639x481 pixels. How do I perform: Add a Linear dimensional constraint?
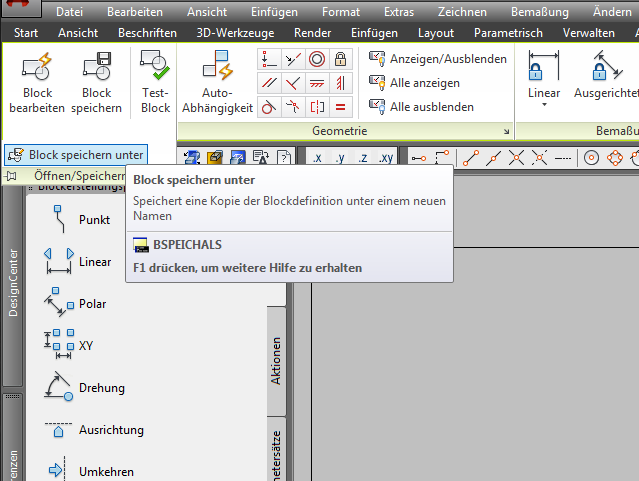544,75
